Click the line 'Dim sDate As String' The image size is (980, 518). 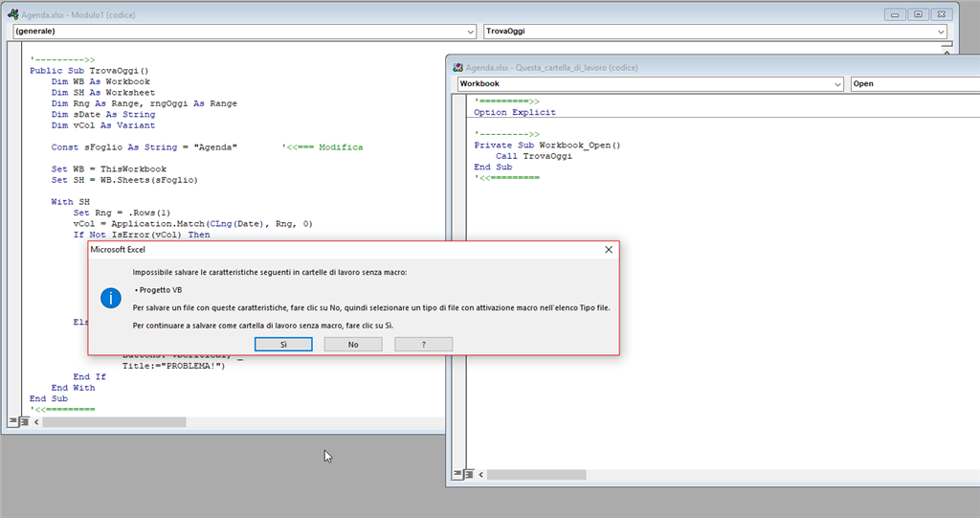pos(103,115)
